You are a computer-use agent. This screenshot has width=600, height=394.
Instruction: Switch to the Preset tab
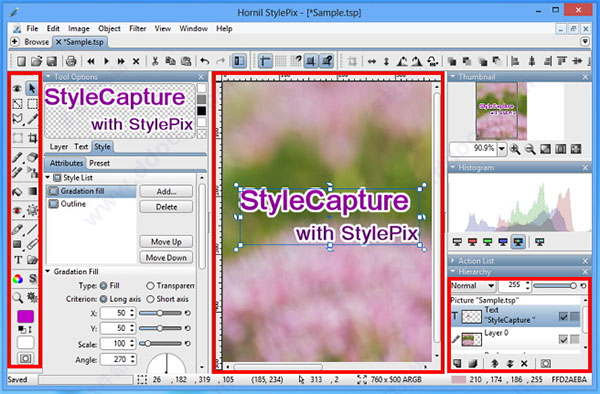99,163
